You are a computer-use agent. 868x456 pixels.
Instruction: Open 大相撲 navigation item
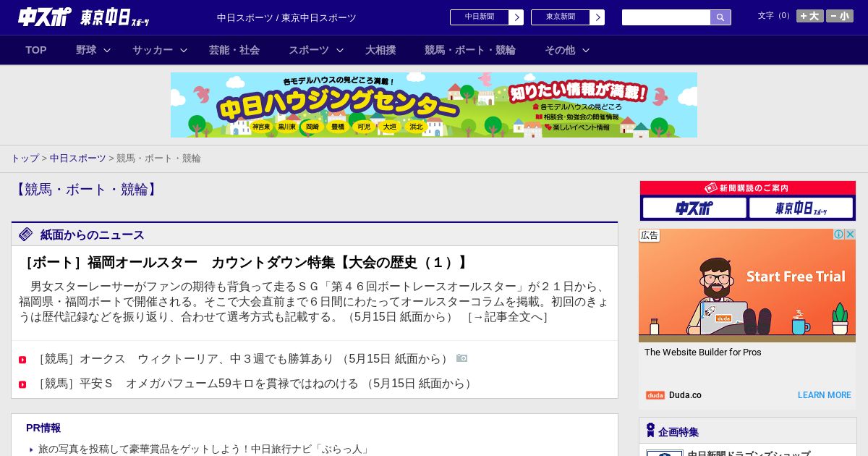380,50
